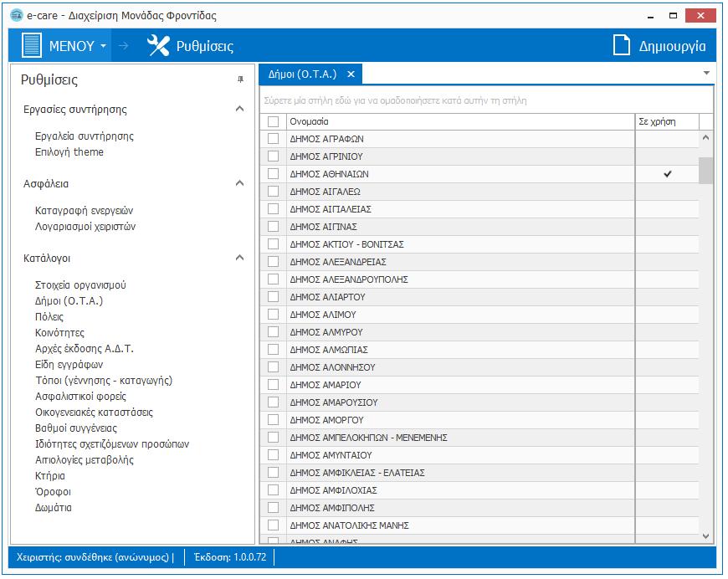Collapse the Κατάλογοι section
The height and width of the screenshot is (579, 728).
tap(239, 258)
